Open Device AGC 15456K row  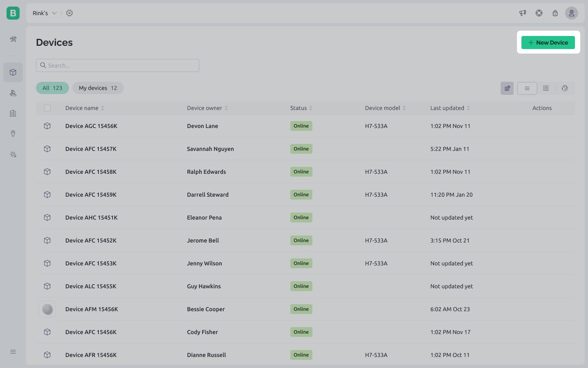(91, 126)
